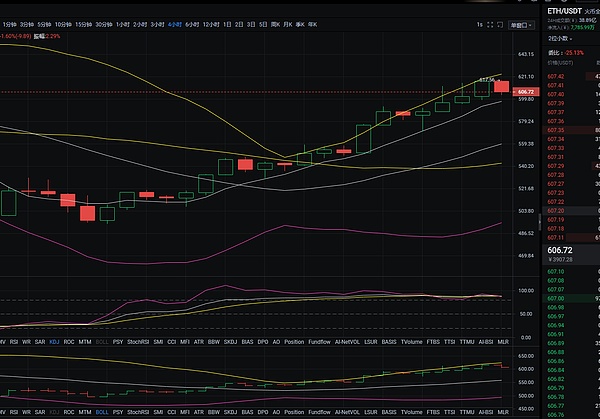This screenshot has height=419, width=600.
Task: Toggle the KDJ indicator in upper indicator row
Action: [54, 342]
